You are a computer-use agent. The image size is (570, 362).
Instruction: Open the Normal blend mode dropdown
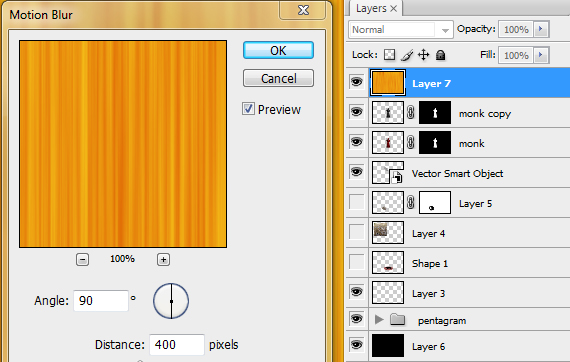[401, 29]
